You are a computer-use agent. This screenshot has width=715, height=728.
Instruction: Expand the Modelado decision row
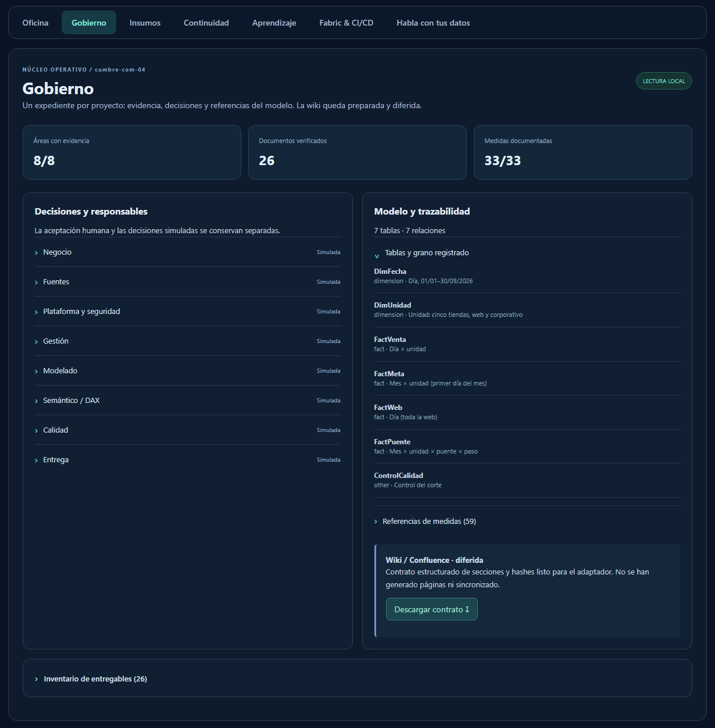187,371
